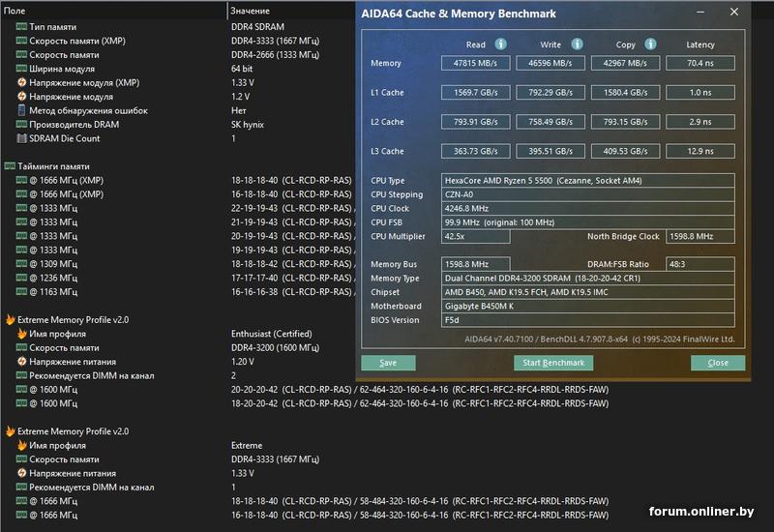This screenshot has height=532, width=774.
Task: Select the '64 bit' module width value
Action: (241, 69)
